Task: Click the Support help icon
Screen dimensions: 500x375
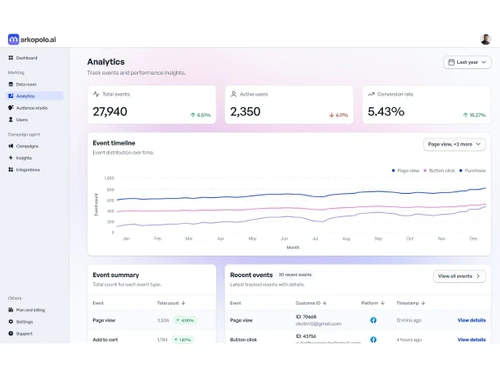Action: [11, 333]
